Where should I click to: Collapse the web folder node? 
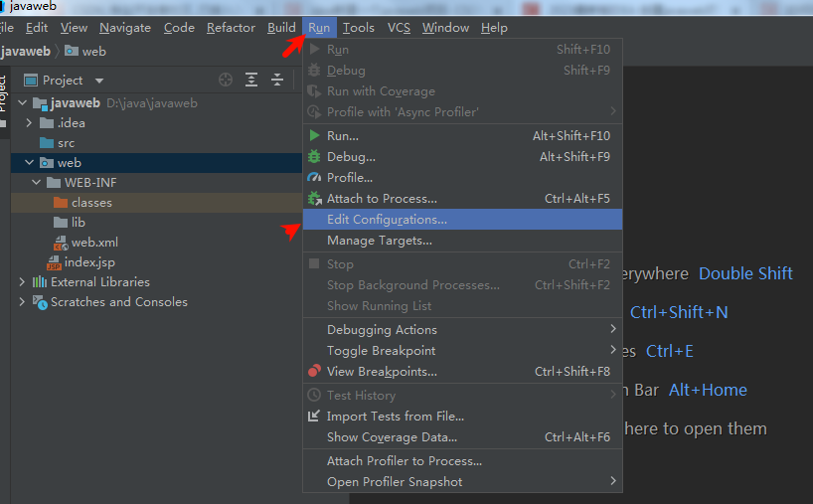(x=30, y=162)
